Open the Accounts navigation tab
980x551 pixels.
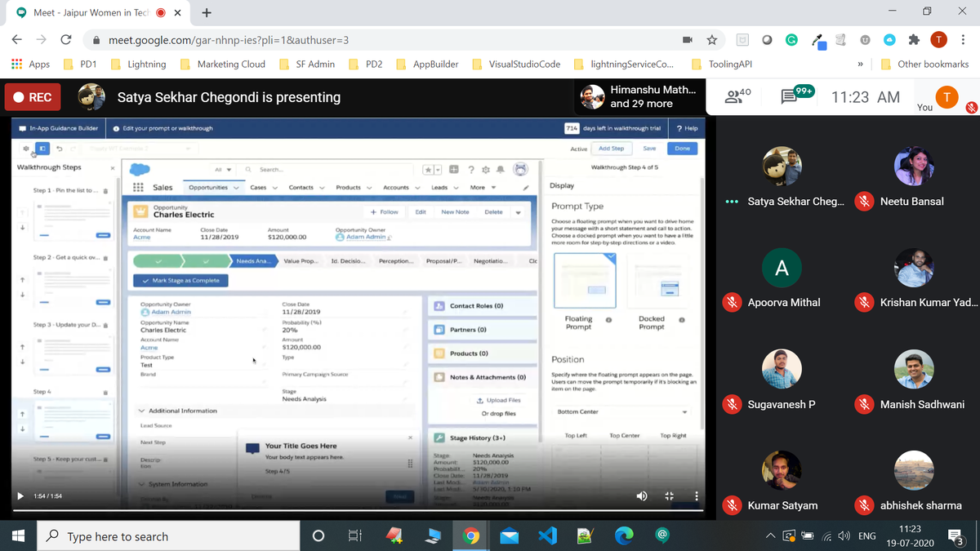[x=396, y=188]
